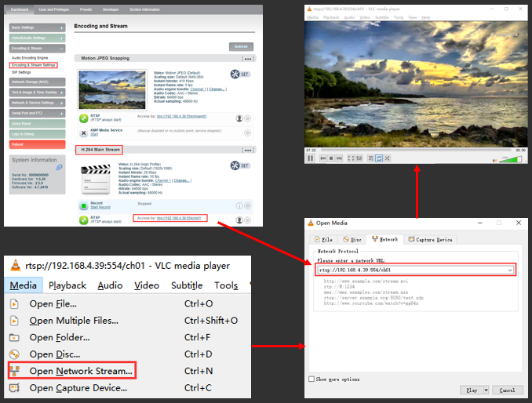Click the Quick Reset button

38,124
